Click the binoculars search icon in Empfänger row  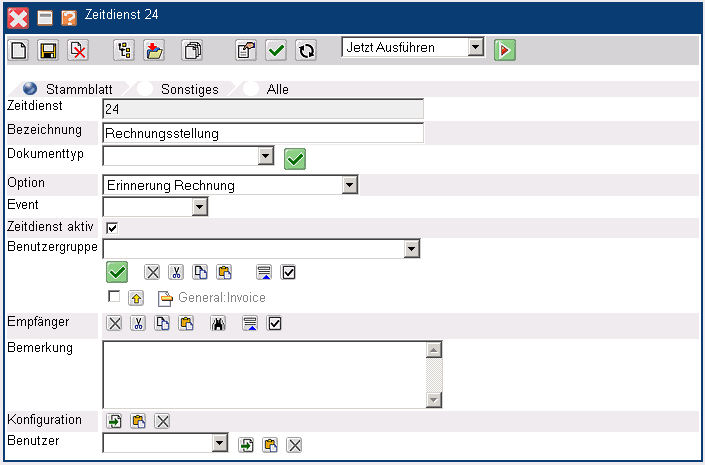[x=217, y=323]
